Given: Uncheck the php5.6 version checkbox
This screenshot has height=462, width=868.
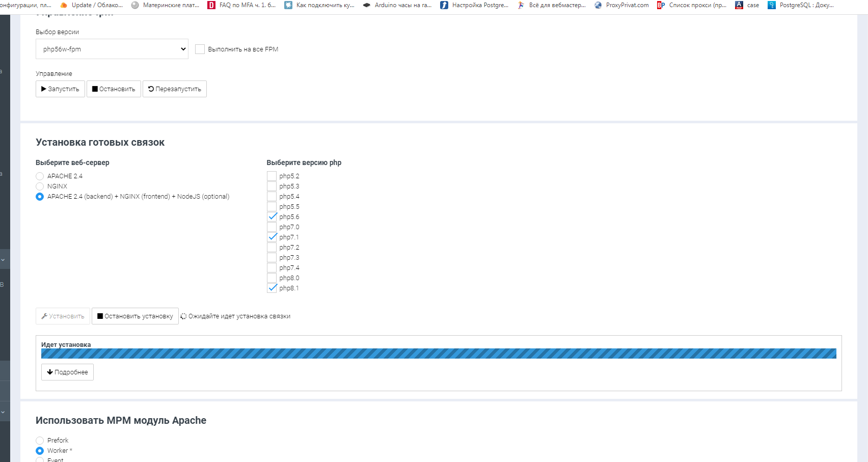Looking at the screenshot, I should [272, 217].
